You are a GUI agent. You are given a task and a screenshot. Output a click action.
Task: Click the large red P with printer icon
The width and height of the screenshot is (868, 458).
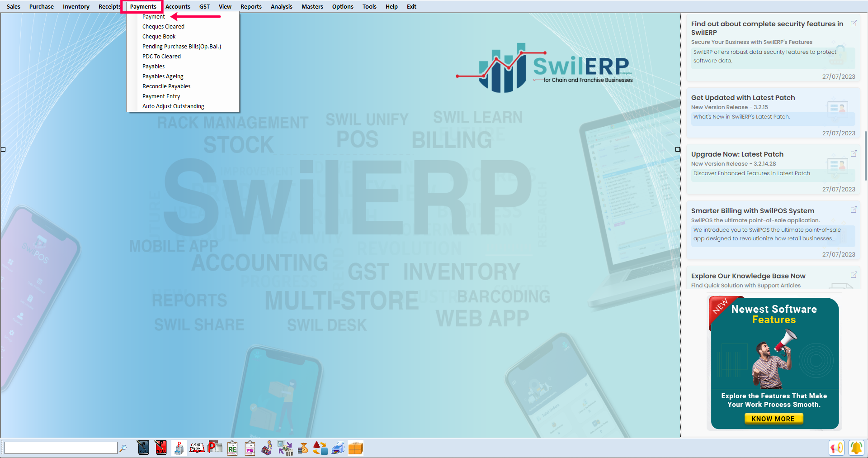pyautogui.click(x=215, y=448)
